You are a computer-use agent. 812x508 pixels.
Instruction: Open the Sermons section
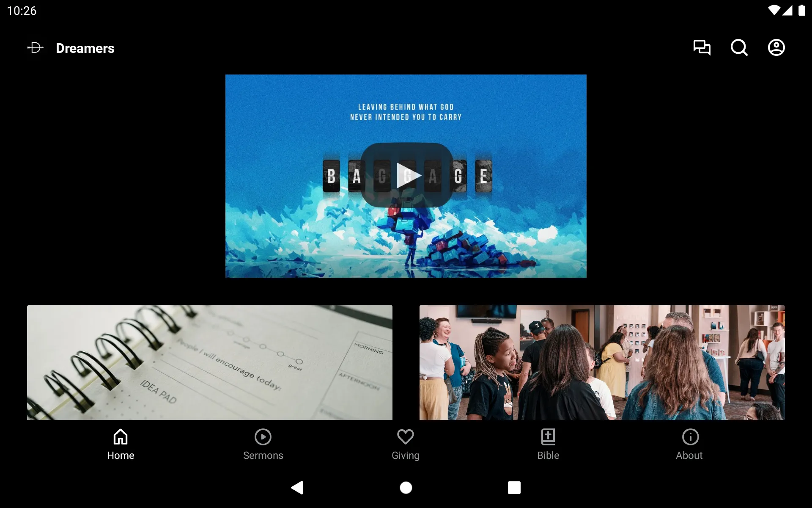coord(263,443)
